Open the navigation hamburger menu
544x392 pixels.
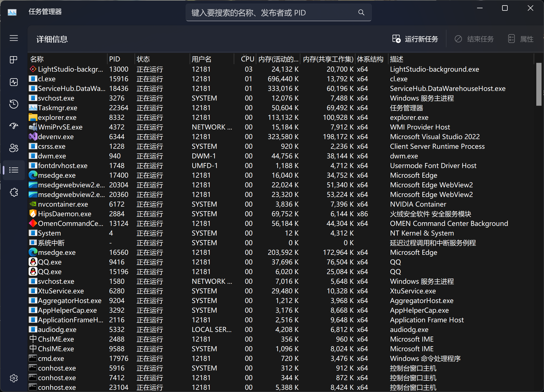pos(13,38)
